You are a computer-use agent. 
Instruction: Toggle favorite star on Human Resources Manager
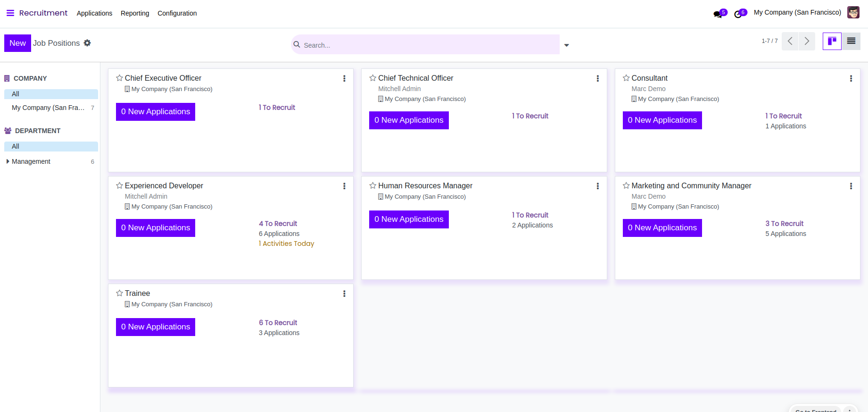point(373,186)
